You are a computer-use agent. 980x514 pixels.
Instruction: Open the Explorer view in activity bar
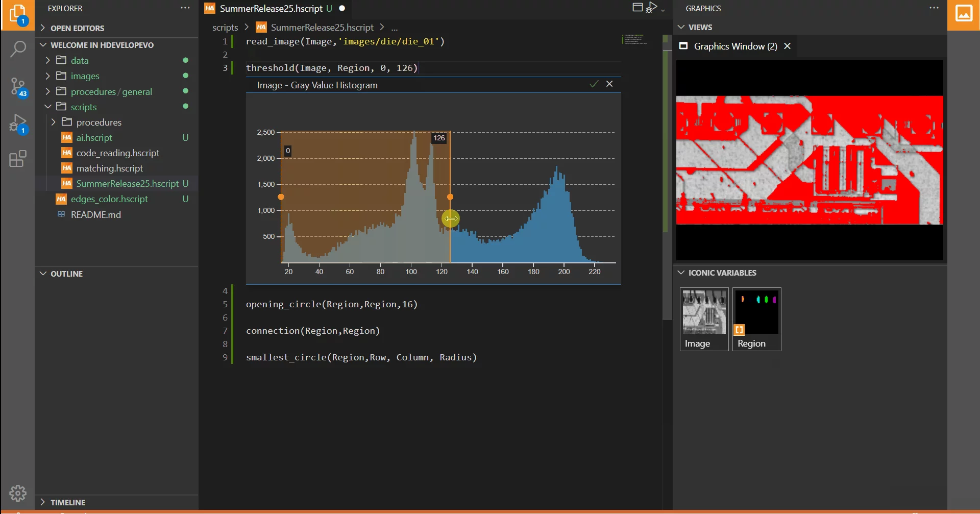(18, 14)
